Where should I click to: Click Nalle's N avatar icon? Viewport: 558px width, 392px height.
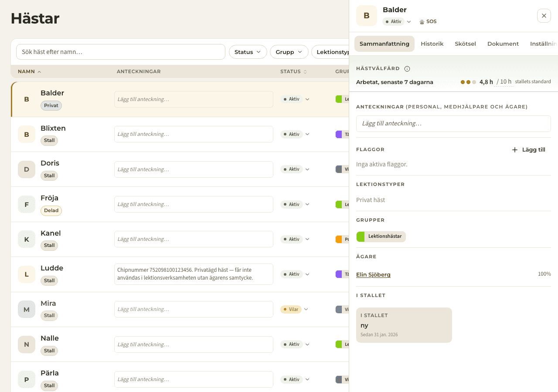(x=27, y=345)
